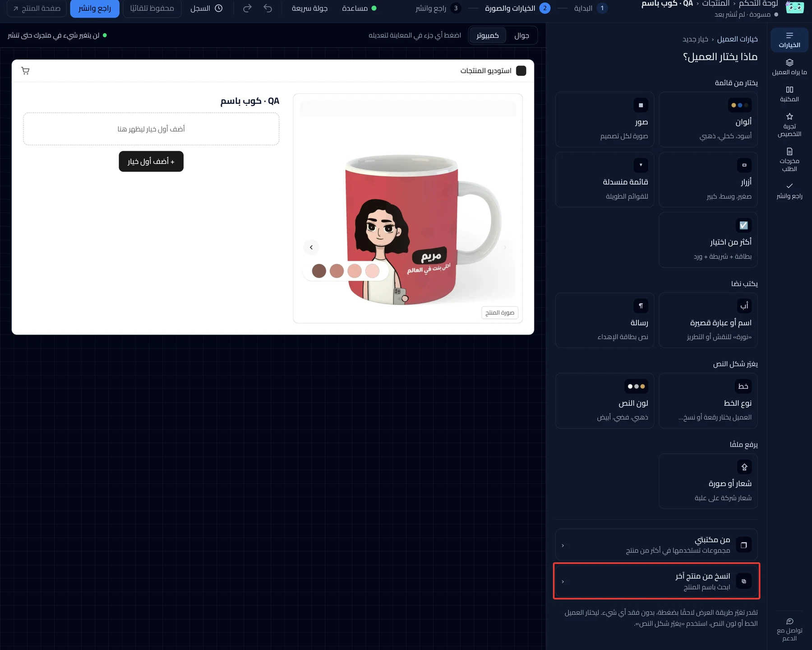Image resolution: width=812 pixels, height=650 pixels.
Task: Click the blue راجع وانشر button
Action: [95, 8]
